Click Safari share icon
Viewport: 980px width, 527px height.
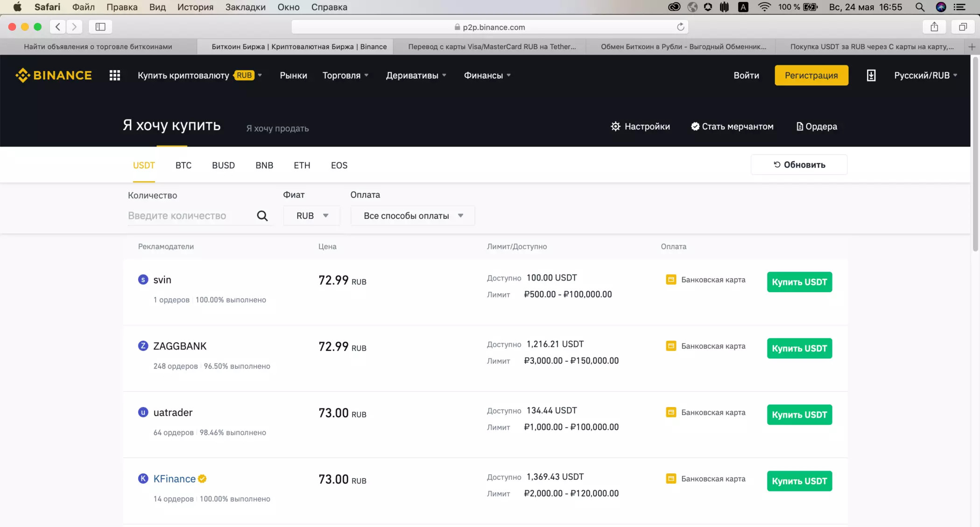coord(934,27)
